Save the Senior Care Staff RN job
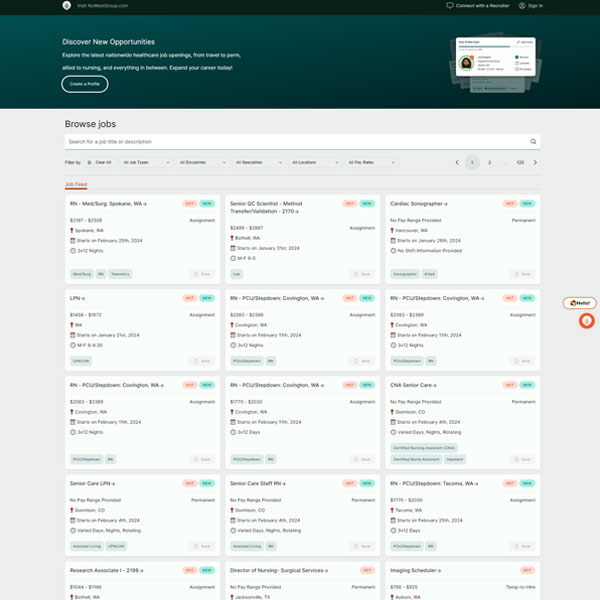 coord(362,546)
